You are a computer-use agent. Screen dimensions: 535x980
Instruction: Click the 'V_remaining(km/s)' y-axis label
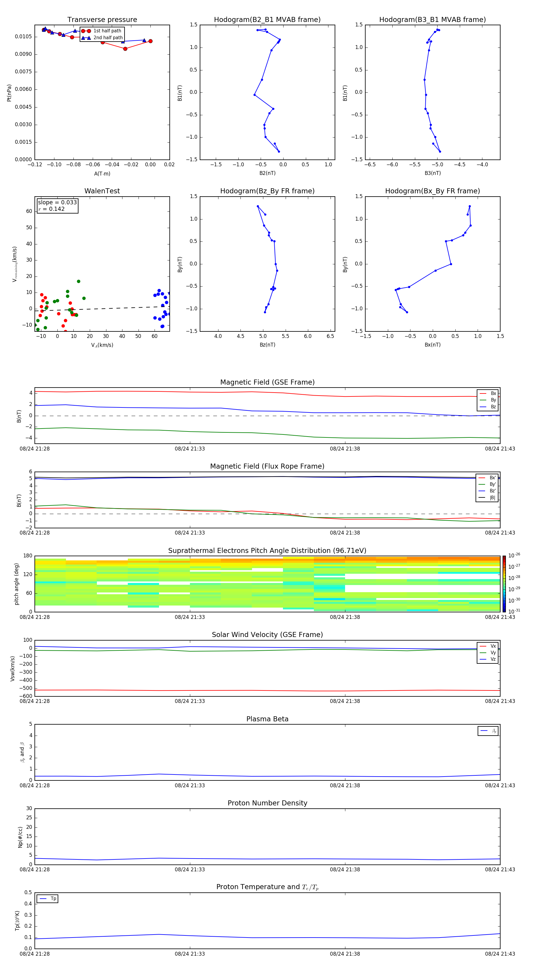pos(15,264)
